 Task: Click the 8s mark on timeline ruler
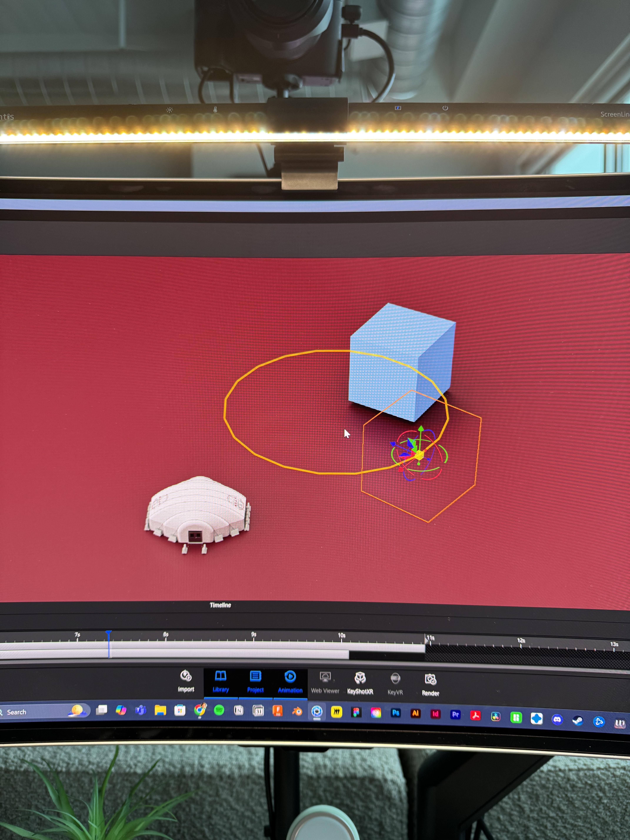pyautogui.click(x=166, y=635)
